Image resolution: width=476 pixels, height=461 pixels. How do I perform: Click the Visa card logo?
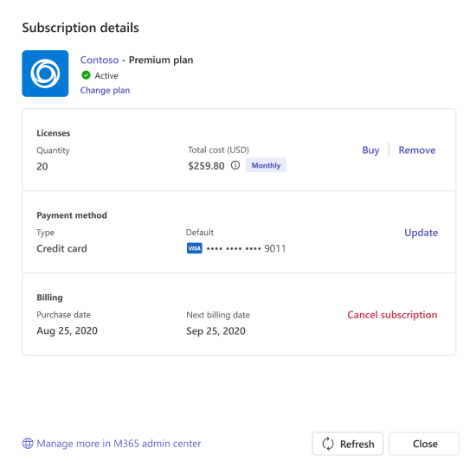(x=194, y=248)
